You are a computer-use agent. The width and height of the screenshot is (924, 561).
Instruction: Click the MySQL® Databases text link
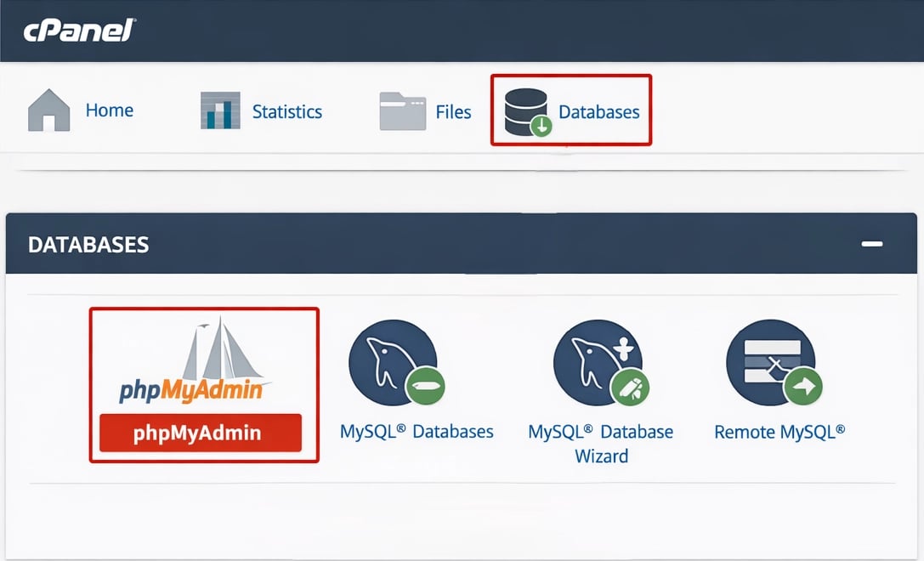point(417,431)
